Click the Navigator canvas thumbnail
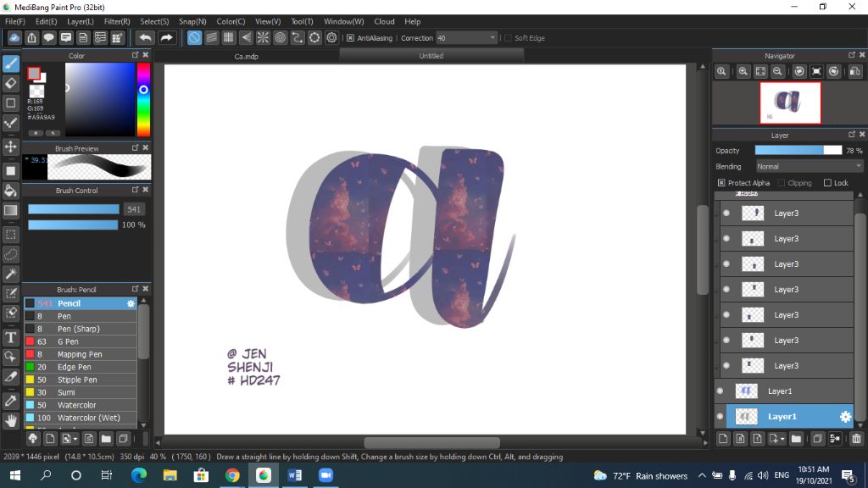 (x=790, y=103)
